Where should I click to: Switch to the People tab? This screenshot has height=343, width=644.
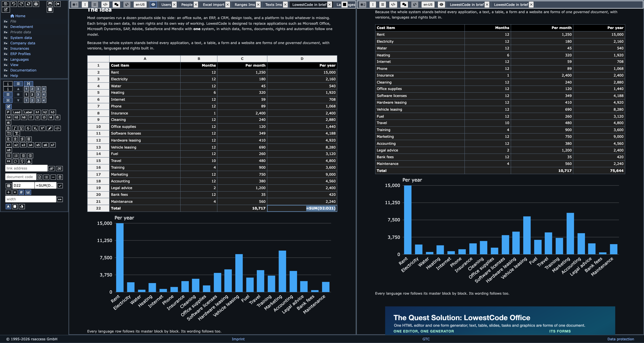point(187,5)
